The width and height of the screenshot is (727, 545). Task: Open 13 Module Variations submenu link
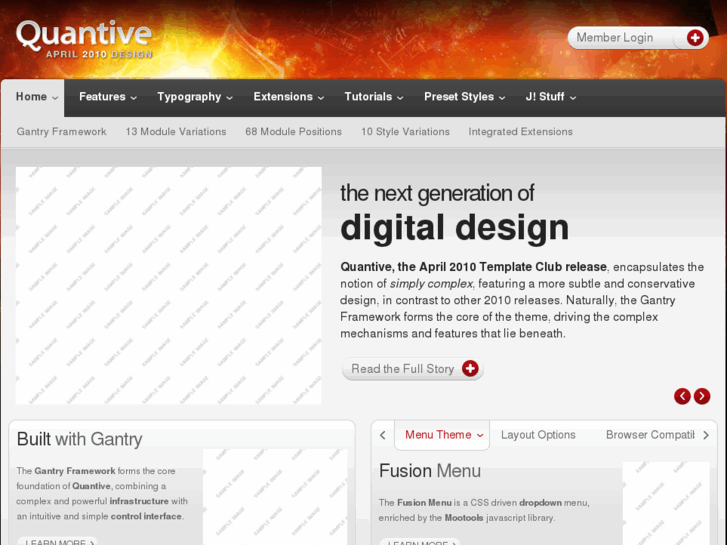click(176, 132)
